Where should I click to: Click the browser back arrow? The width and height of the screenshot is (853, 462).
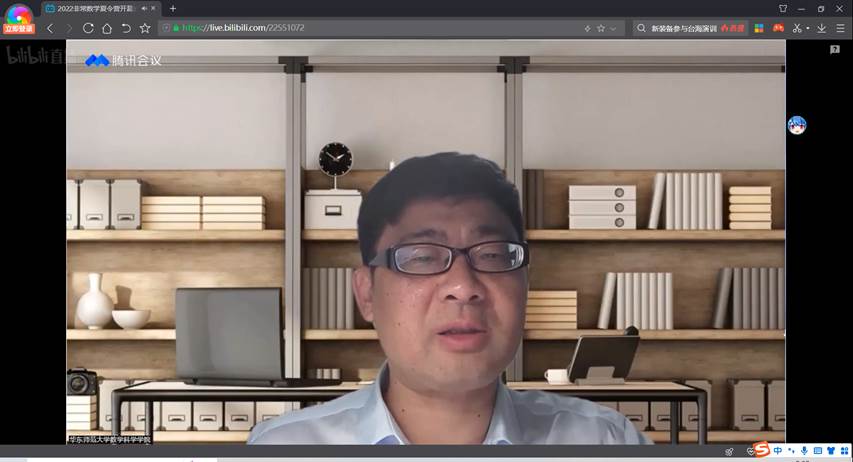pos(50,28)
